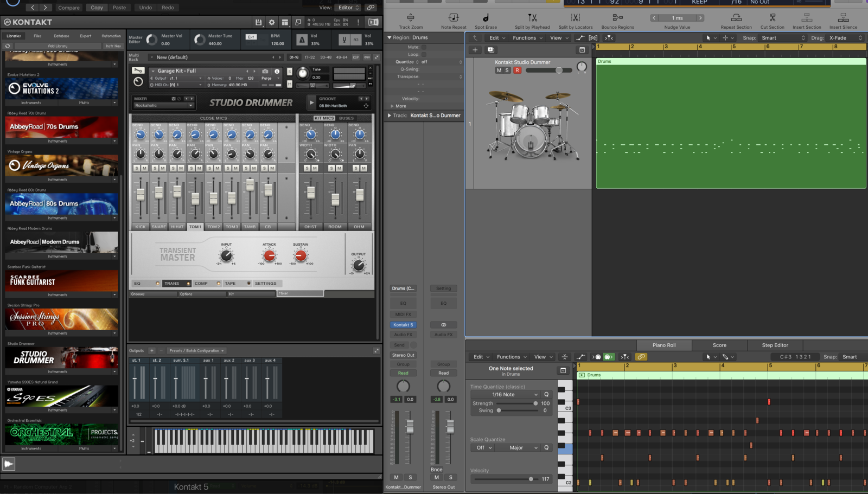This screenshot has height=494, width=868.
Task: Expand the Track Kontakt Studio Dummer section
Action: (x=389, y=116)
